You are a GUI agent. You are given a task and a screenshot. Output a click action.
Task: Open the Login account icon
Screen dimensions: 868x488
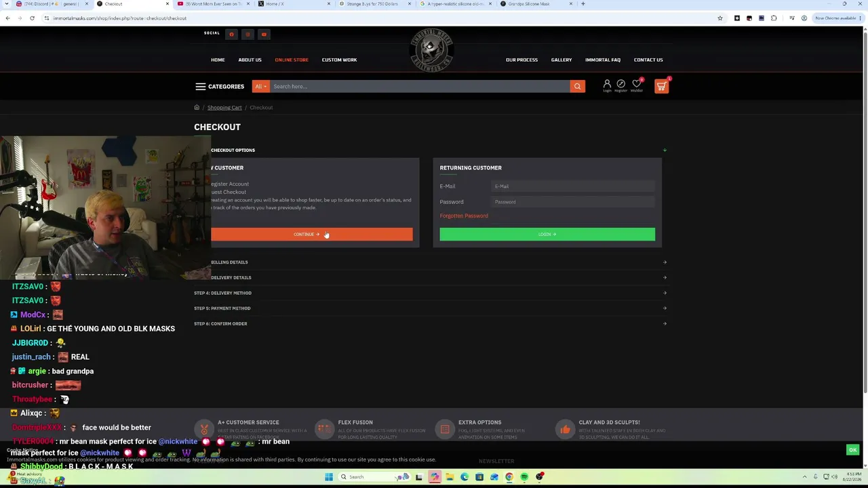(607, 85)
